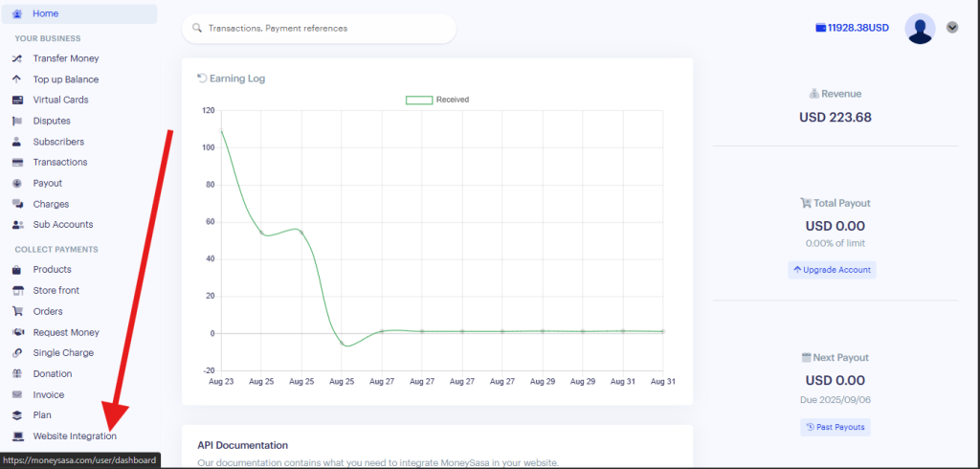Click the Past Payouts button
The width and height of the screenshot is (980, 469).
click(x=835, y=427)
